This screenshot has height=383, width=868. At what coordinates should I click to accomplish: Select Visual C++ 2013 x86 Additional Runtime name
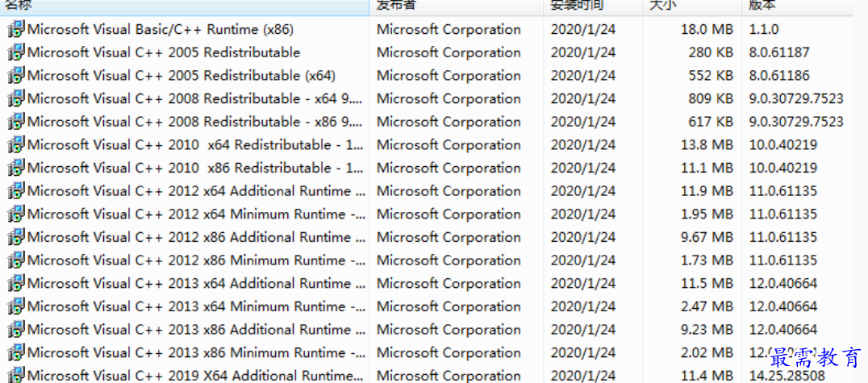(x=197, y=330)
